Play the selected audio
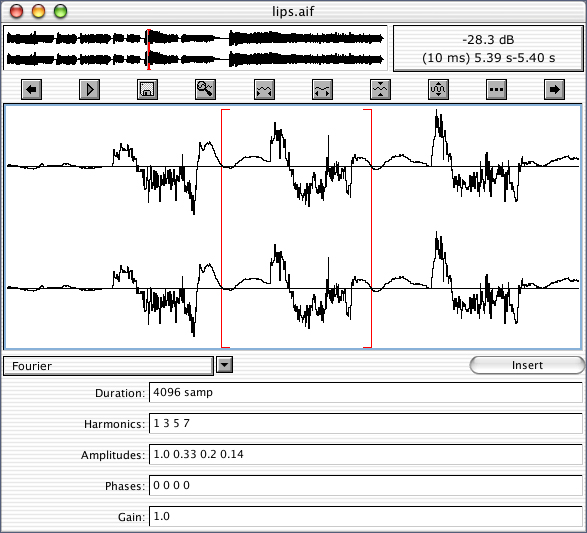This screenshot has height=533, width=587. pos(89,89)
